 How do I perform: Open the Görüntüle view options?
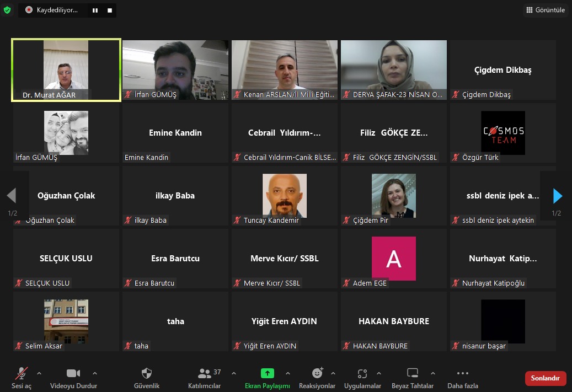click(x=546, y=10)
